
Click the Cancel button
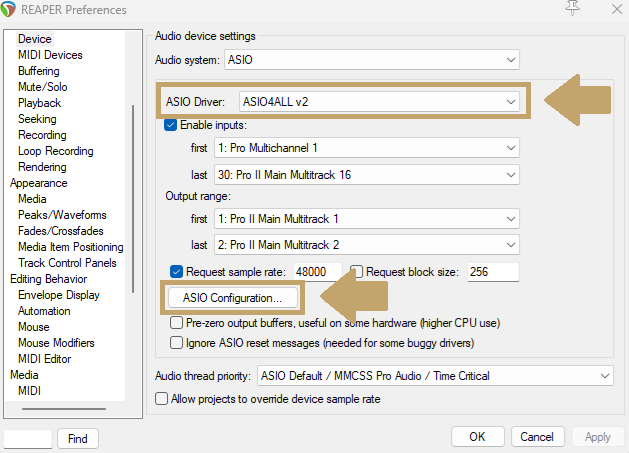[538, 437]
